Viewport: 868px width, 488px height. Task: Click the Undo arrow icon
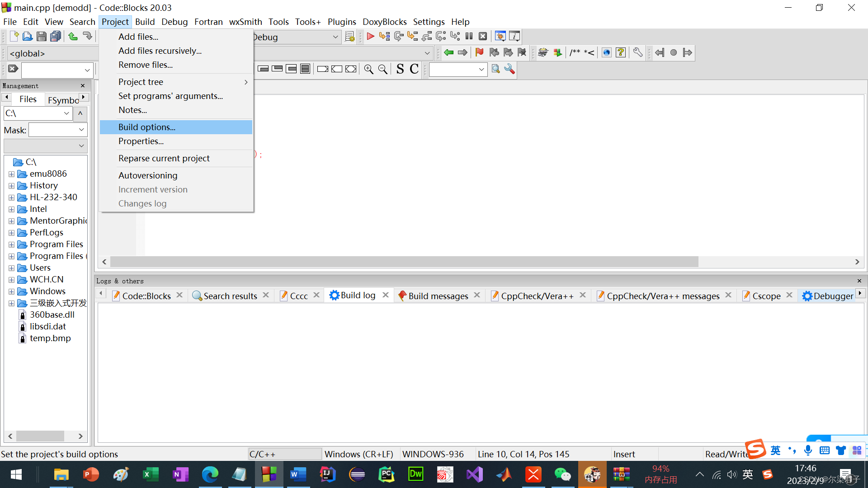[x=72, y=36]
